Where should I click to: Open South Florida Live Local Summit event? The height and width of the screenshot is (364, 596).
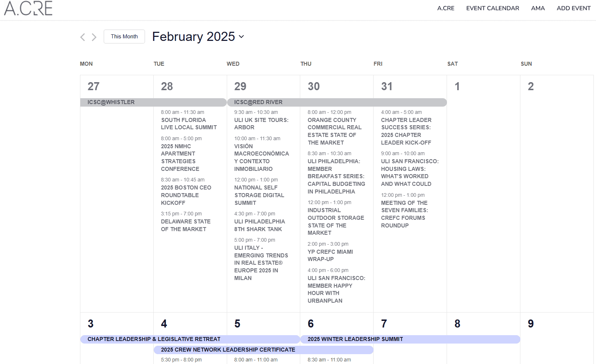[189, 123]
